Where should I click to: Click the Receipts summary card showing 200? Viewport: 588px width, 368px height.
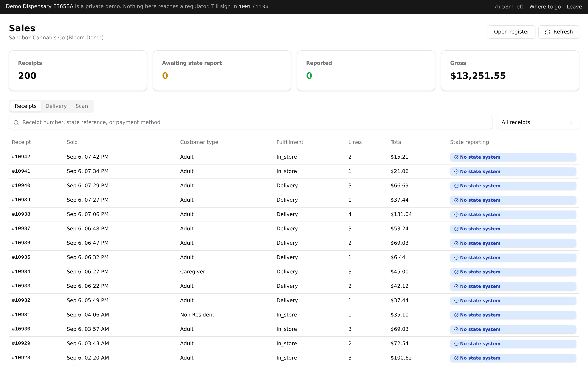(78, 71)
